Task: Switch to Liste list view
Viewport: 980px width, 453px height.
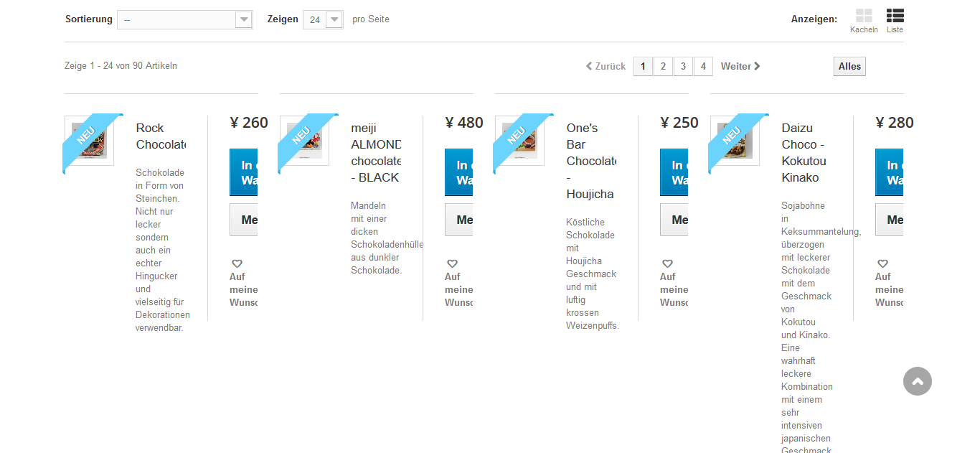Action: pyautogui.click(x=895, y=21)
